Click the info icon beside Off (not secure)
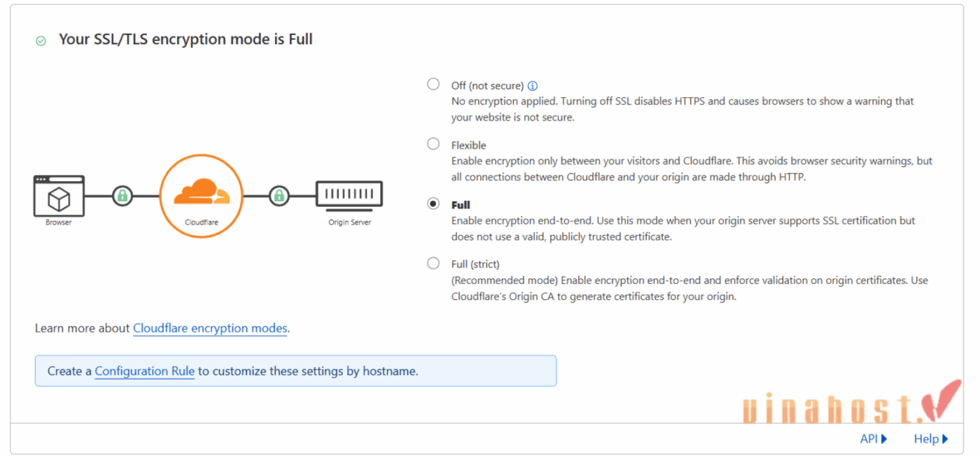 point(533,85)
